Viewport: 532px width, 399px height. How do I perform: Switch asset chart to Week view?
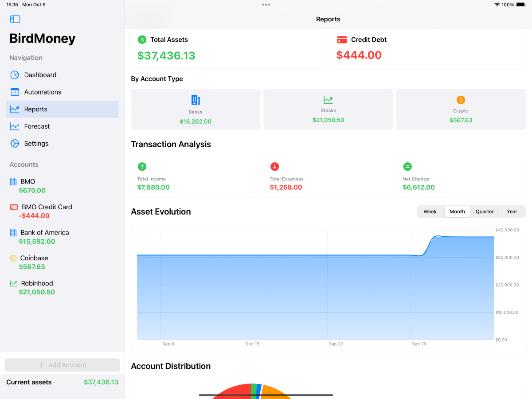[x=430, y=211]
